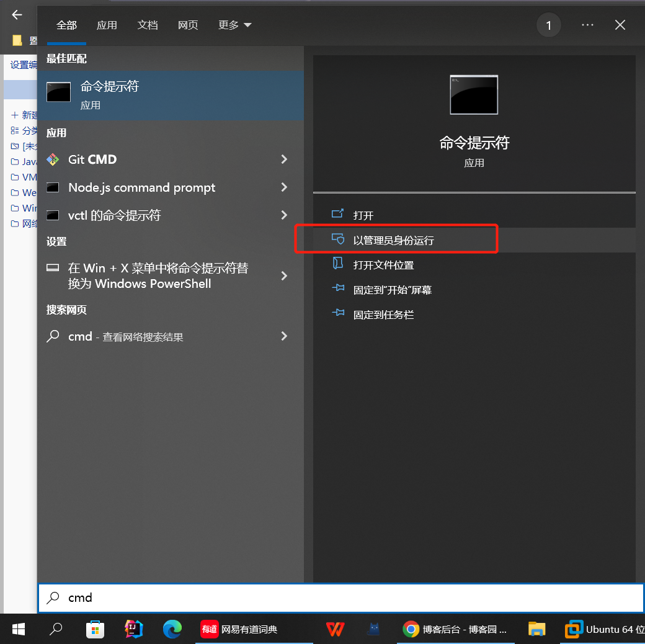Choose 以管理员身份运行
This screenshot has height=644, width=645.
[x=474, y=240]
